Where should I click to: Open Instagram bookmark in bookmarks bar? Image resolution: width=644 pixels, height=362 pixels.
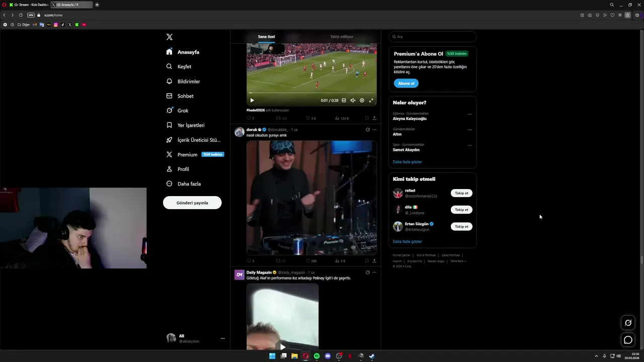pyautogui.click(x=56, y=25)
